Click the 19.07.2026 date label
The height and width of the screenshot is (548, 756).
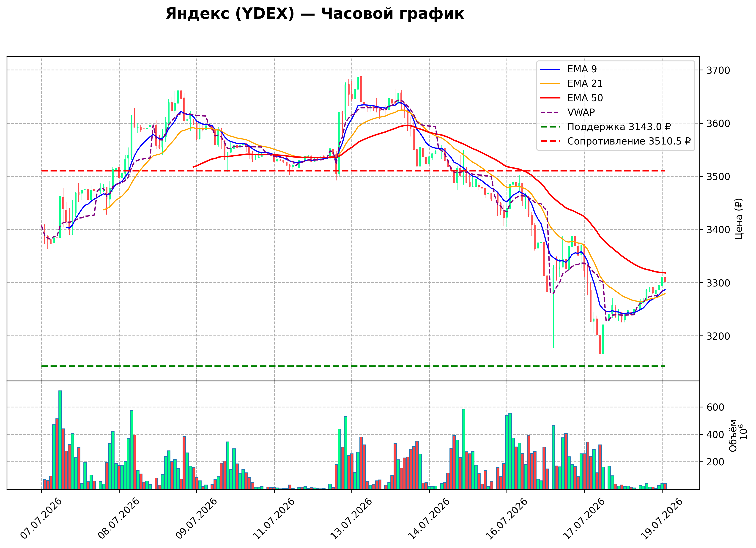662,519
